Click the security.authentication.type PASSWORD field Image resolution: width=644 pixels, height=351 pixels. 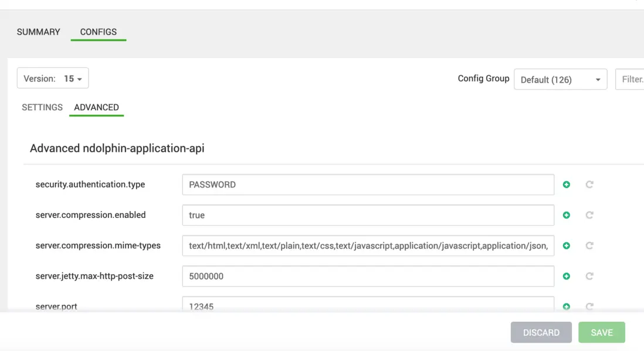click(x=368, y=185)
